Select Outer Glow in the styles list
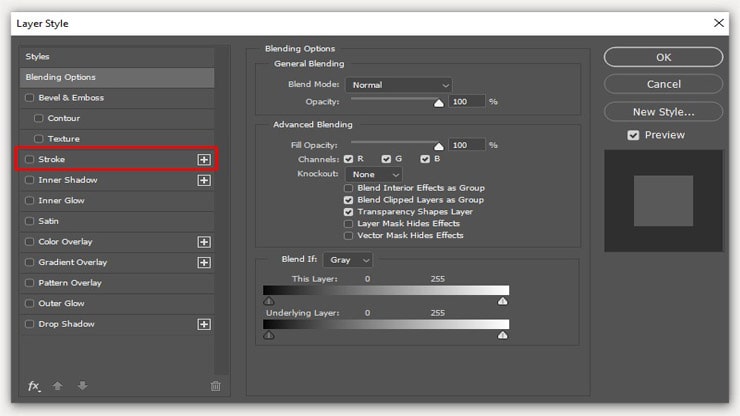 [x=61, y=304]
